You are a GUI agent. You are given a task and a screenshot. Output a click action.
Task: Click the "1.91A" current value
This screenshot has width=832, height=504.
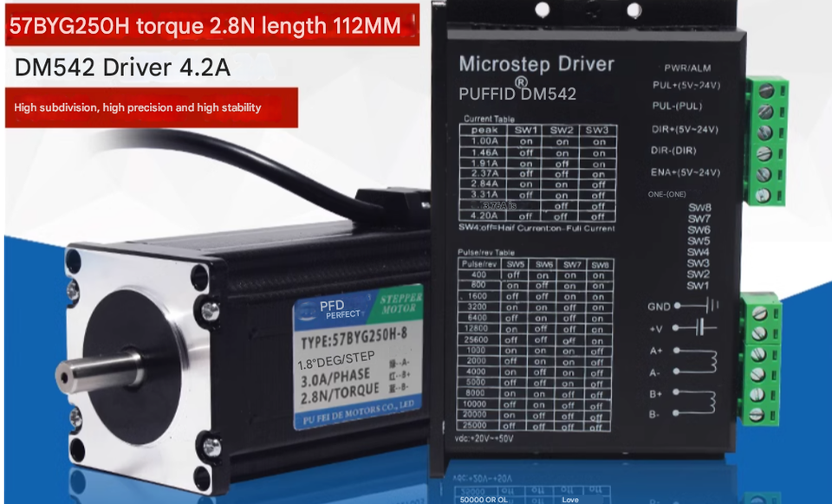coord(484,163)
